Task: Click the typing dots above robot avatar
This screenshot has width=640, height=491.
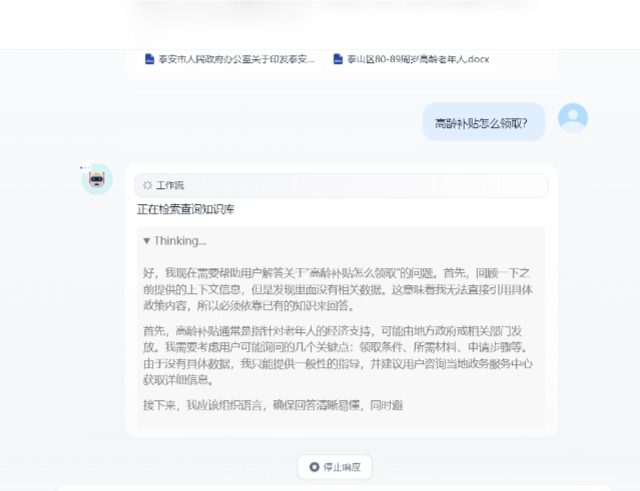Action: pyautogui.click(x=85, y=167)
